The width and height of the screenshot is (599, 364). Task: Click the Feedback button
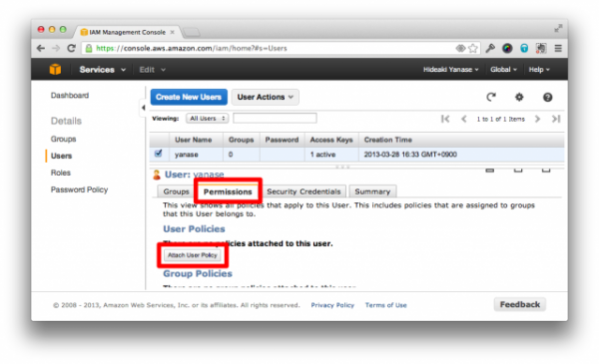(x=520, y=304)
